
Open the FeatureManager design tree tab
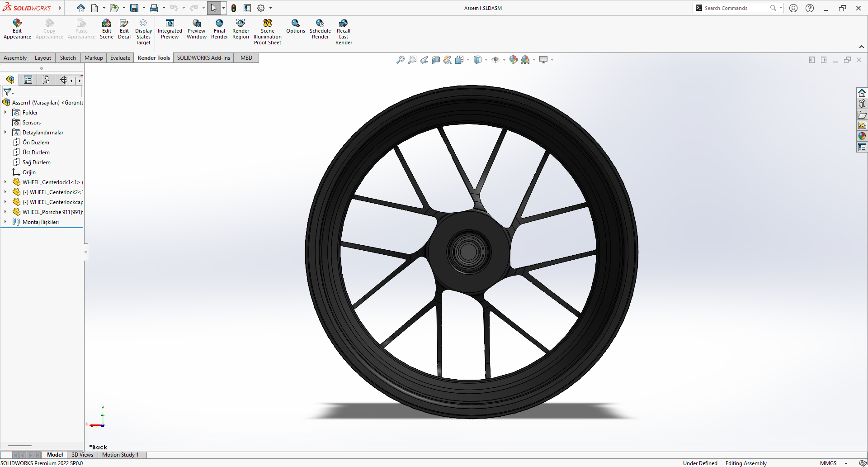tap(10, 80)
